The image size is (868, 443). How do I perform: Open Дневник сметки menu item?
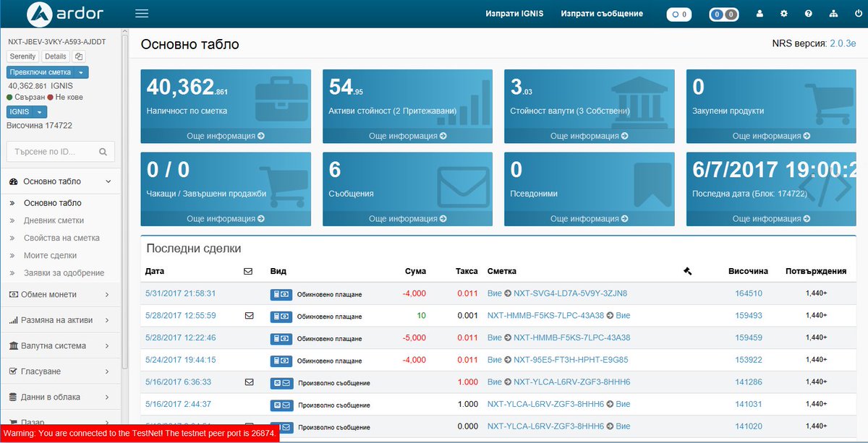coord(54,220)
